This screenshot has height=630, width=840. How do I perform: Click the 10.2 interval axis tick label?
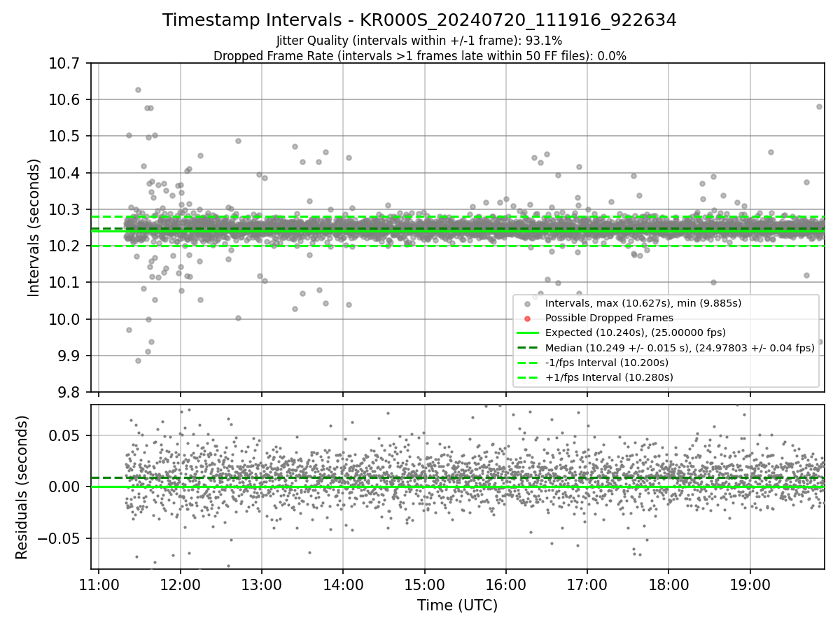(64, 246)
